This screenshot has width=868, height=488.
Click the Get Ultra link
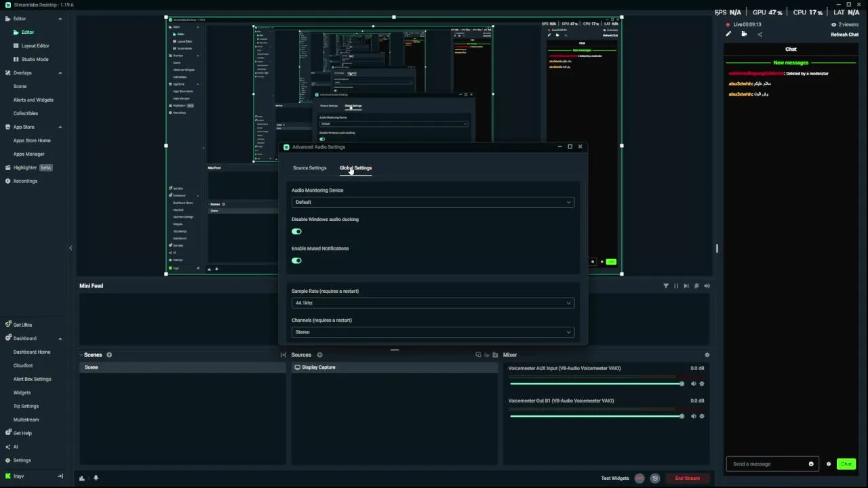[x=22, y=325]
